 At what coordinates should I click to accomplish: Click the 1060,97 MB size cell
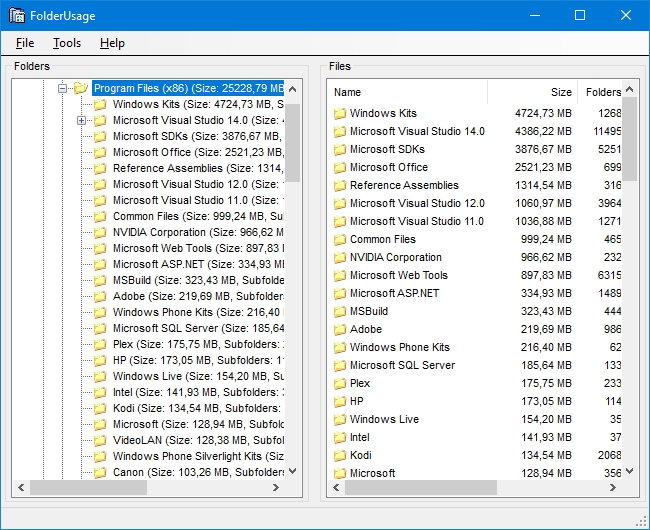click(x=543, y=203)
